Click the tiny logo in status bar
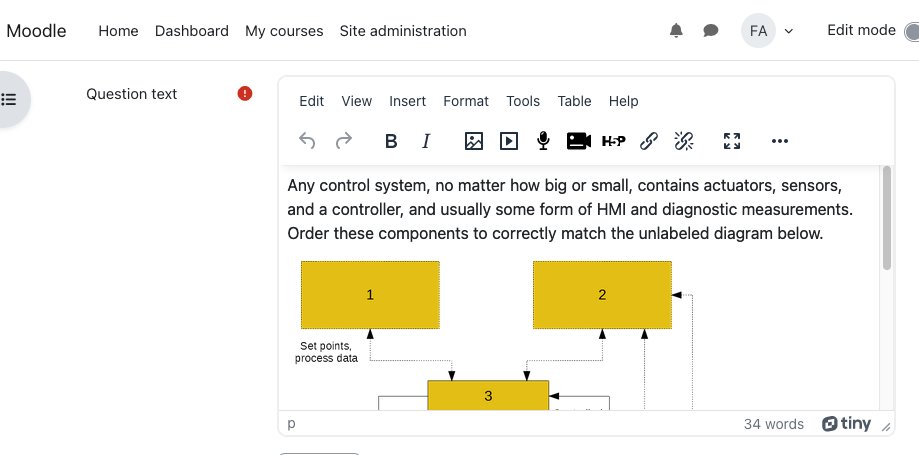This screenshot has height=455, width=919. (x=846, y=424)
